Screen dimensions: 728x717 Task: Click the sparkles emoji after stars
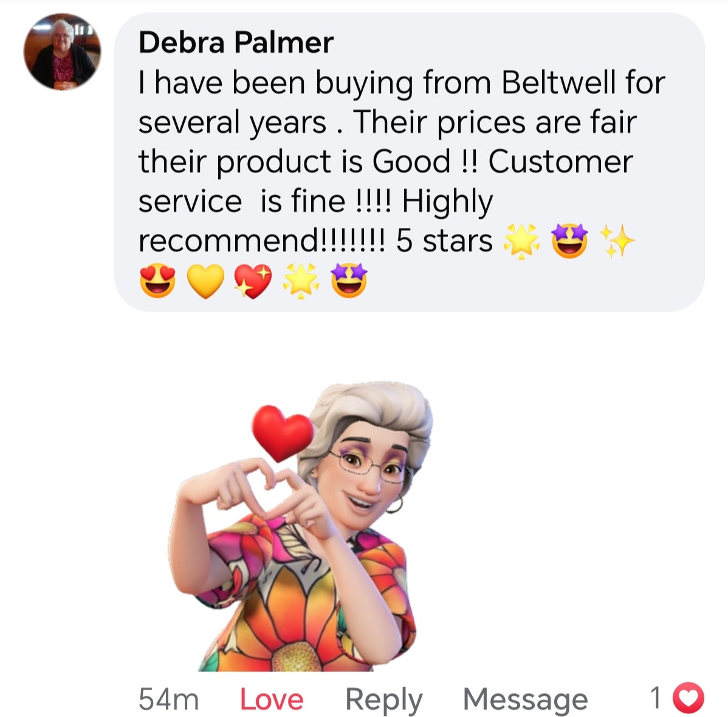tap(617, 241)
